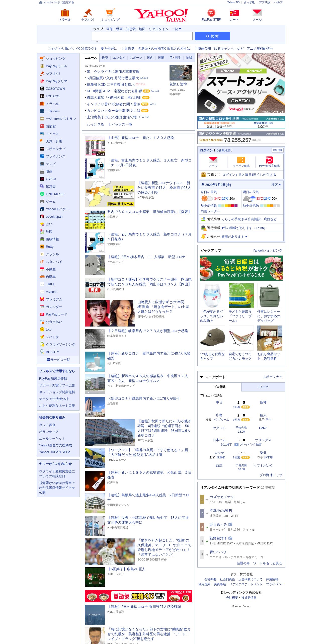Click the メール icon in login box
This screenshot has height=644, width=322.
[x=213, y=160]
